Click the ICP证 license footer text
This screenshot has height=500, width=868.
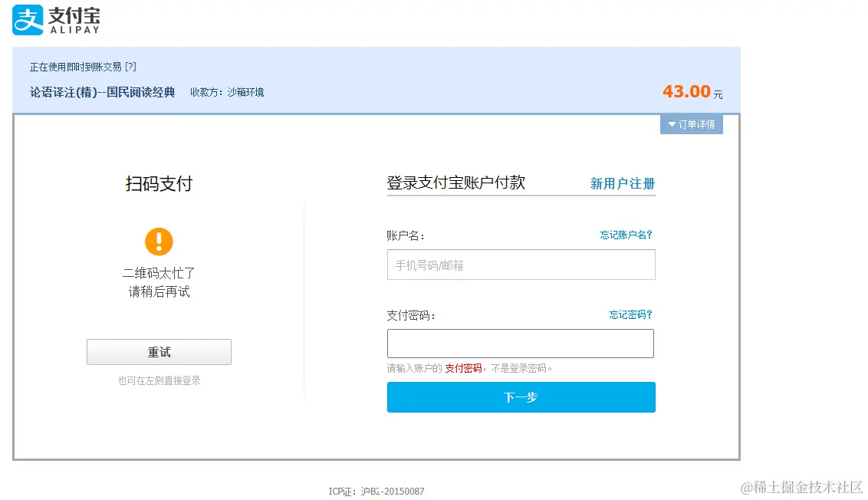(x=376, y=491)
